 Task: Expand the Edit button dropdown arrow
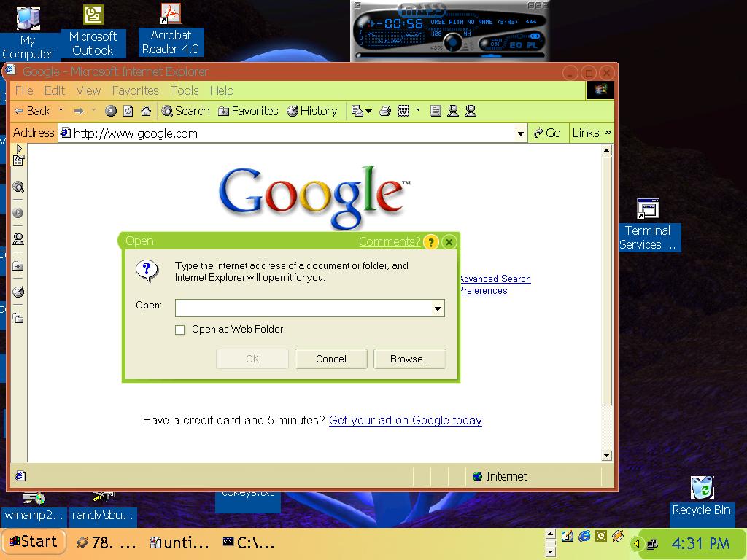pyautogui.click(x=418, y=111)
